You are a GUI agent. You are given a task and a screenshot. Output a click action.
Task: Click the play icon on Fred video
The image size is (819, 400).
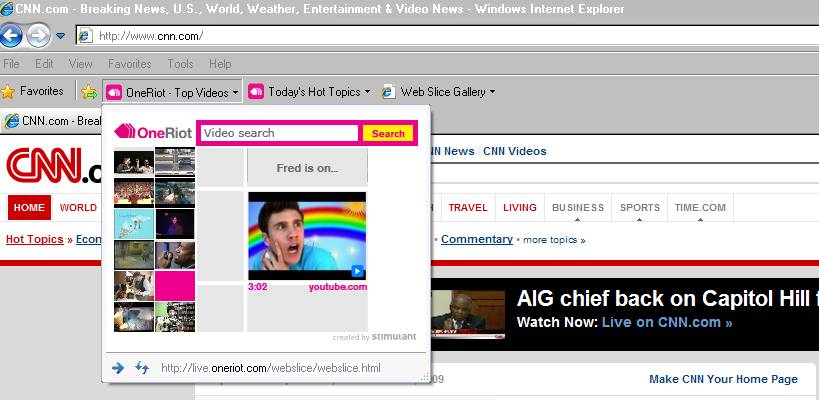(x=357, y=271)
